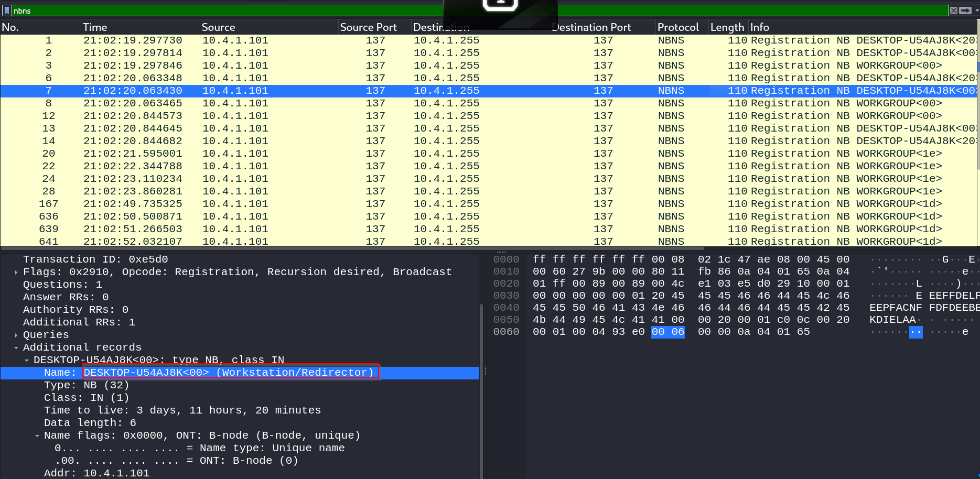The height and width of the screenshot is (479, 980).
Task: Collapse the Additional records node
Action: (16, 347)
